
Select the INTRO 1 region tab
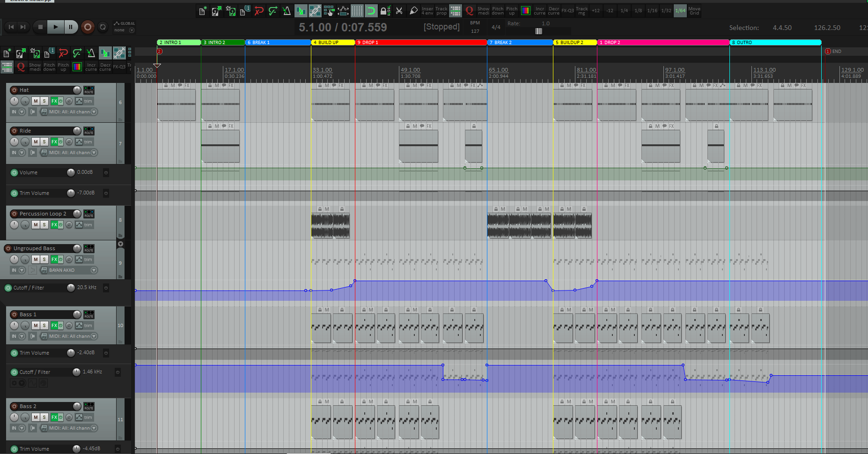pyautogui.click(x=179, y=43)
